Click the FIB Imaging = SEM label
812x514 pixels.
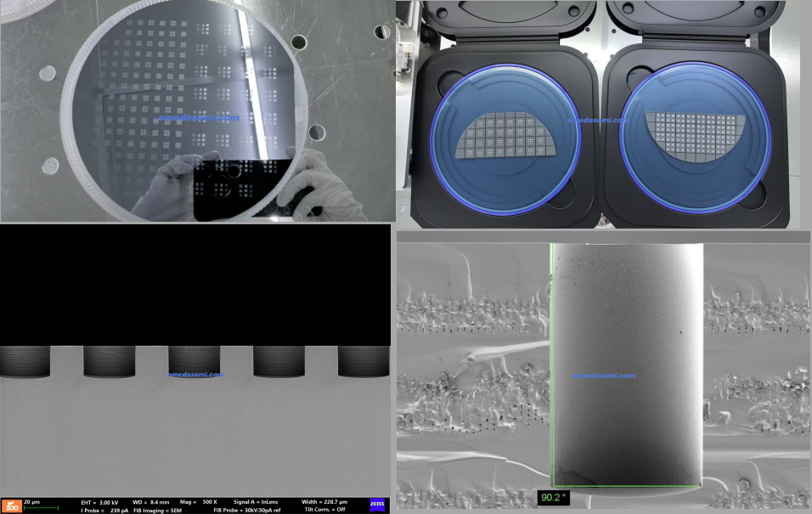click(155, 510)
